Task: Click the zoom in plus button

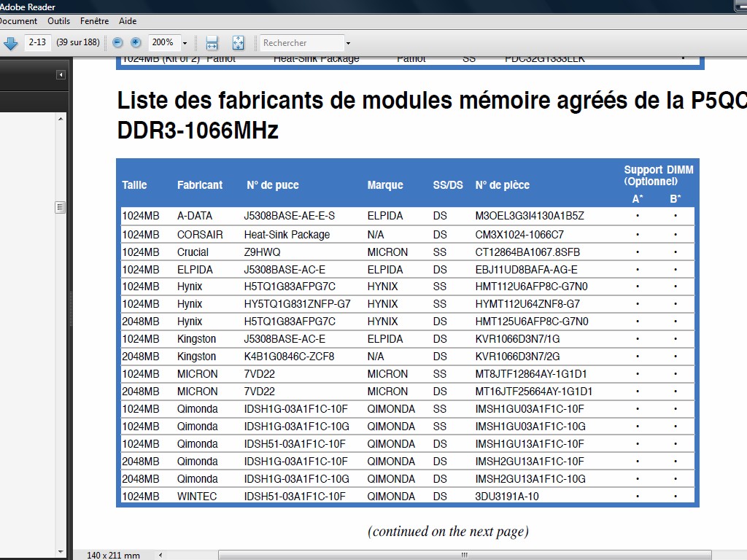Action: pyautogui.click(x=135, y=43)
